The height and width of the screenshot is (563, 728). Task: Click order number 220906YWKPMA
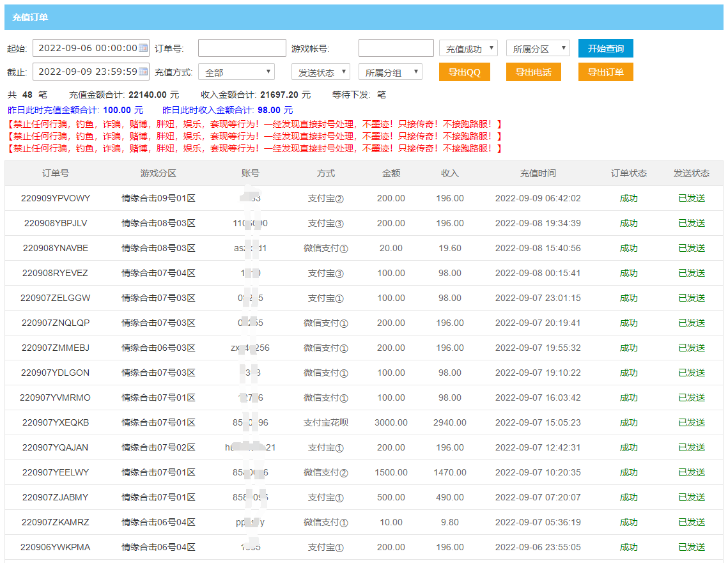(56, 547)
